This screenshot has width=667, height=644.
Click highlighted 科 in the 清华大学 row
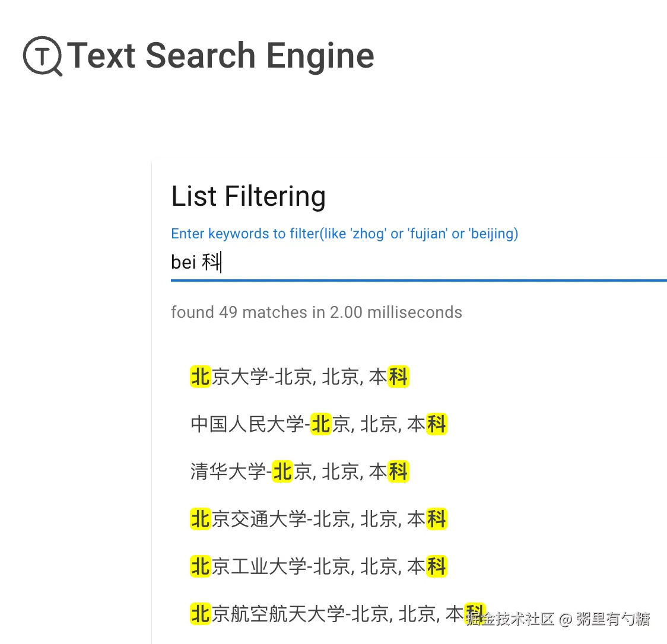tap(398, 471)
